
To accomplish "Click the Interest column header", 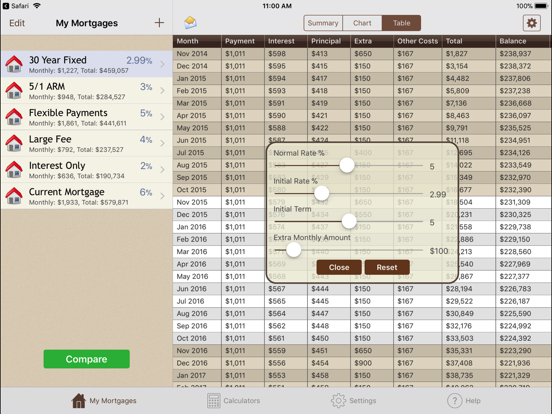I will 286,41.
